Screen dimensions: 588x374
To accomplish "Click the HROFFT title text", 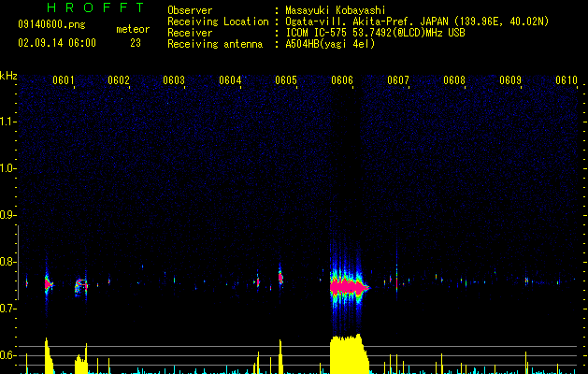I will pos(96,7).
